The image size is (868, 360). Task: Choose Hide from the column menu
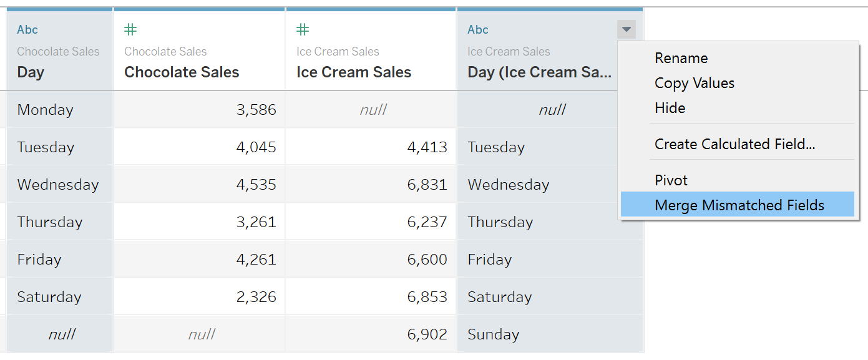(670, 108)
